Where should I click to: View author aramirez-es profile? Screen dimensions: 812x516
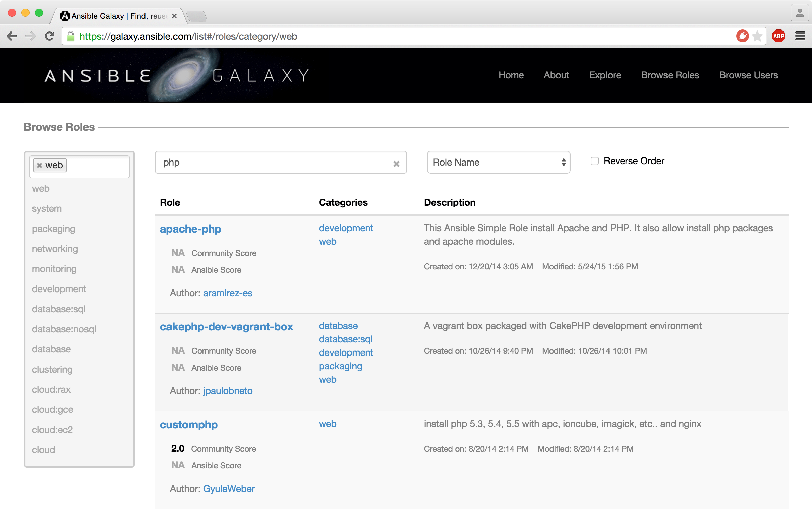(x=228, y=293)
